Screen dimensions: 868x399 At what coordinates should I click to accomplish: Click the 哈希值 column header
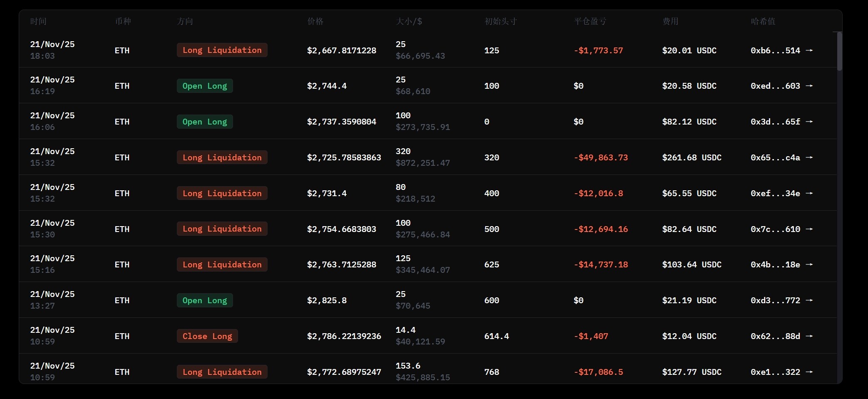coord(763,21)
